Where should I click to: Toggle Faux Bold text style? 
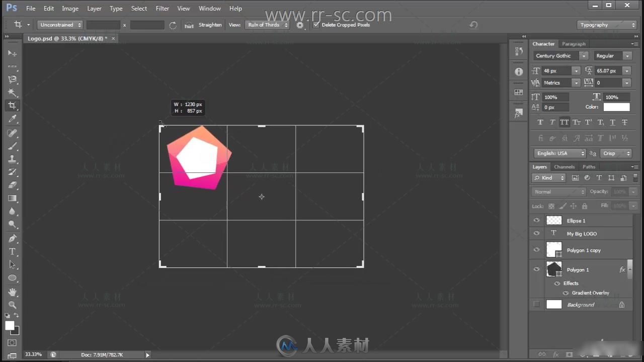540,122
